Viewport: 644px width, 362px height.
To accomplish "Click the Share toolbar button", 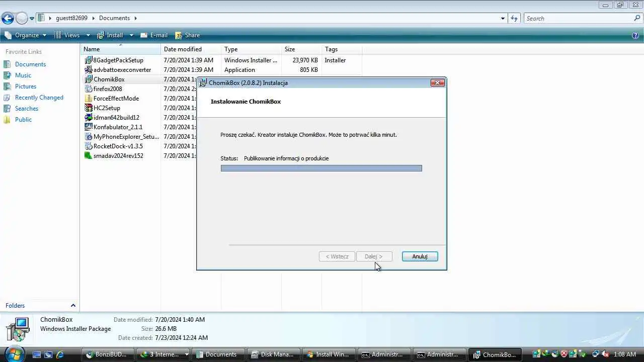I will (187, 35).
